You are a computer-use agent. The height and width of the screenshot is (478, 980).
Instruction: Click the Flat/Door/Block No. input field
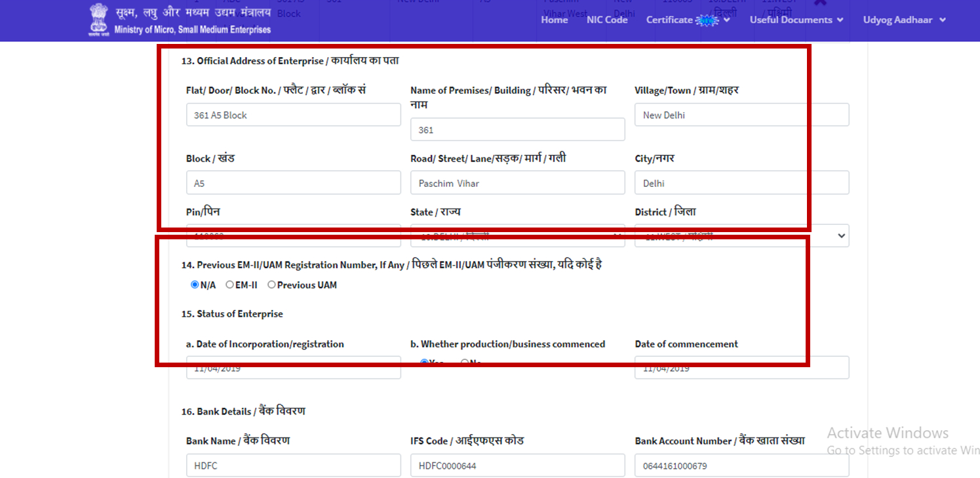tap(293, 115)
